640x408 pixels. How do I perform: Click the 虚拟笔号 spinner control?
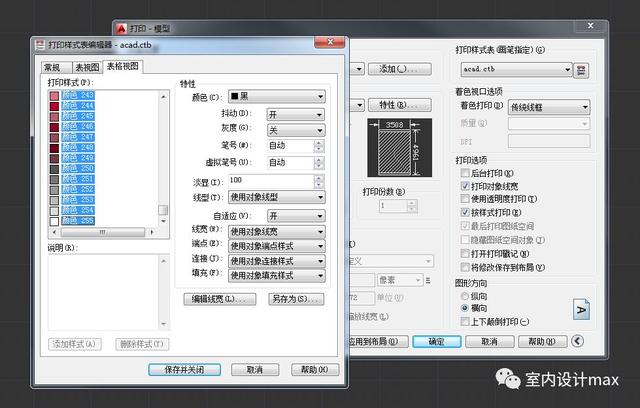point(319,163)
